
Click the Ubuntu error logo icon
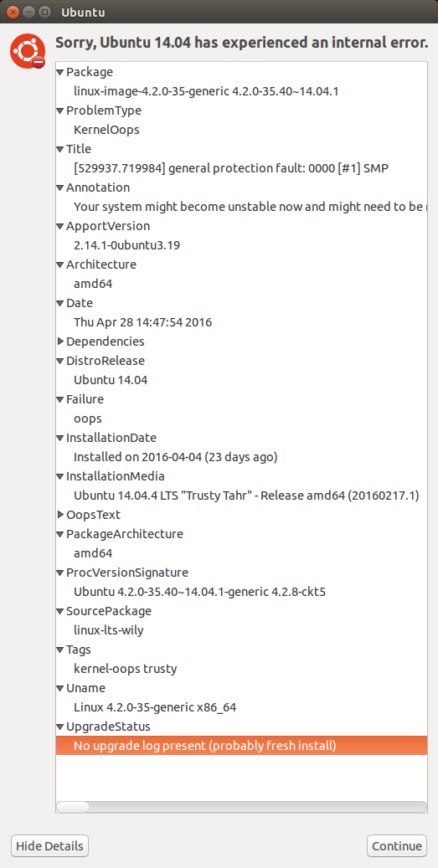pos(28,52)
